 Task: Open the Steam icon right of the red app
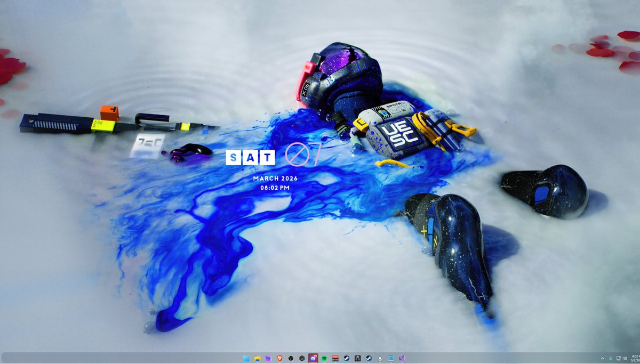(347, 359)
